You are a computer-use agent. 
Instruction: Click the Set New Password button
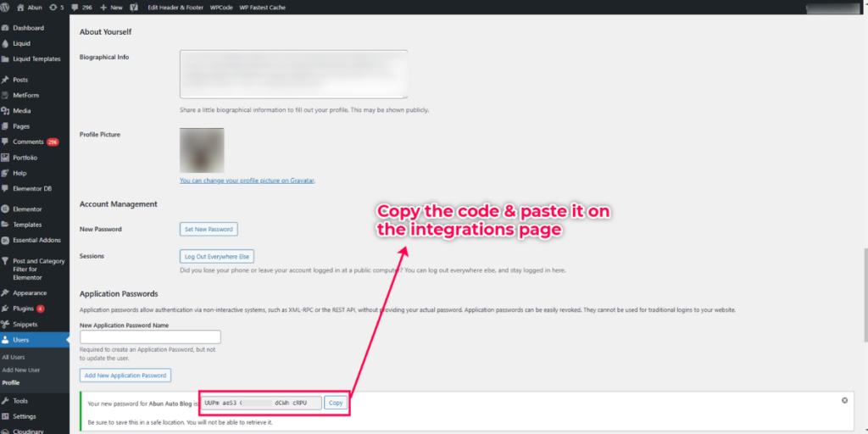(209, 229)
